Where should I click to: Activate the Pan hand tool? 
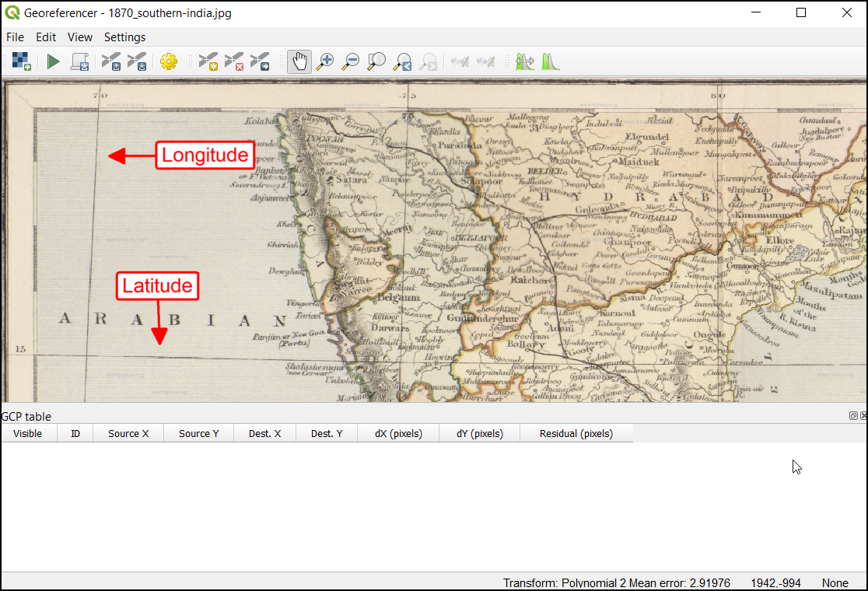[299, 61]
